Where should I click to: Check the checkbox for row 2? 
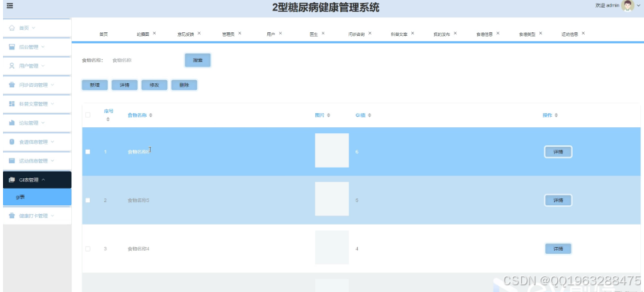[x=88, y=200]
